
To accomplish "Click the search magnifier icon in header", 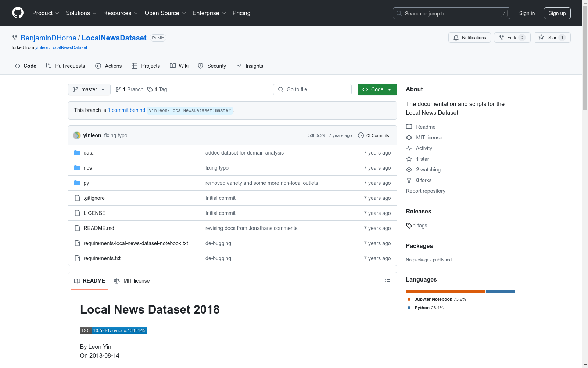I will (x=399, y=13).
